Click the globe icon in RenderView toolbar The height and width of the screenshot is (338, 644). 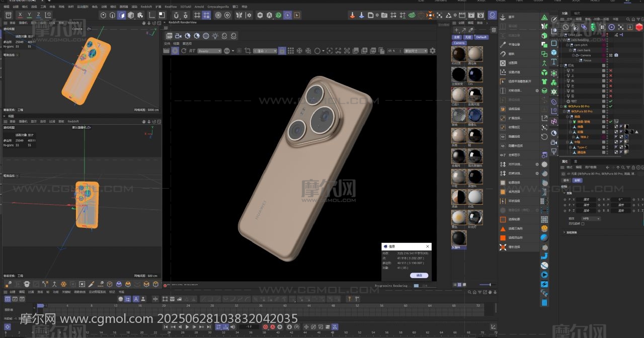coord(206,36)
